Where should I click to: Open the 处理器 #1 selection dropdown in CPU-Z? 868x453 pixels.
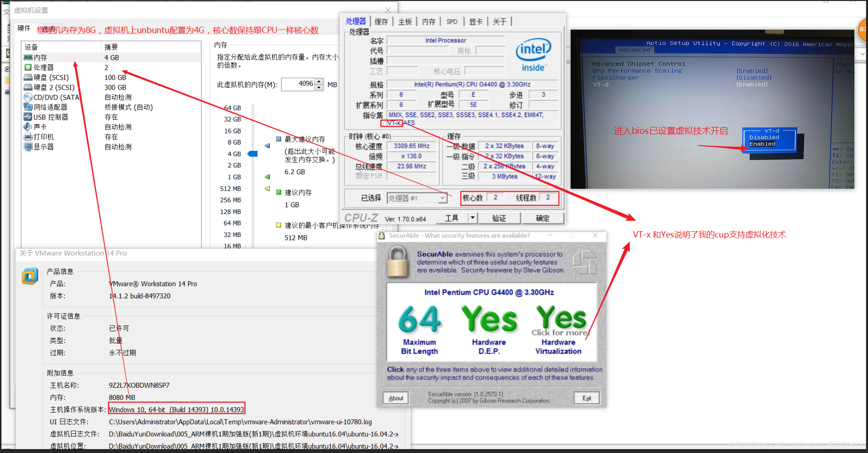click(442, 198)
